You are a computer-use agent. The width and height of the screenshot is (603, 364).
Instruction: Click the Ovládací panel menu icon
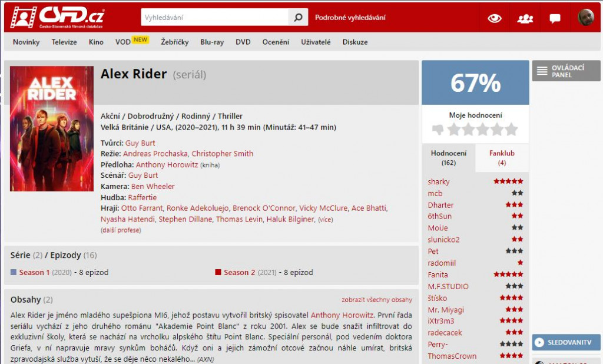pyautogui.click(x=542, y=71)
